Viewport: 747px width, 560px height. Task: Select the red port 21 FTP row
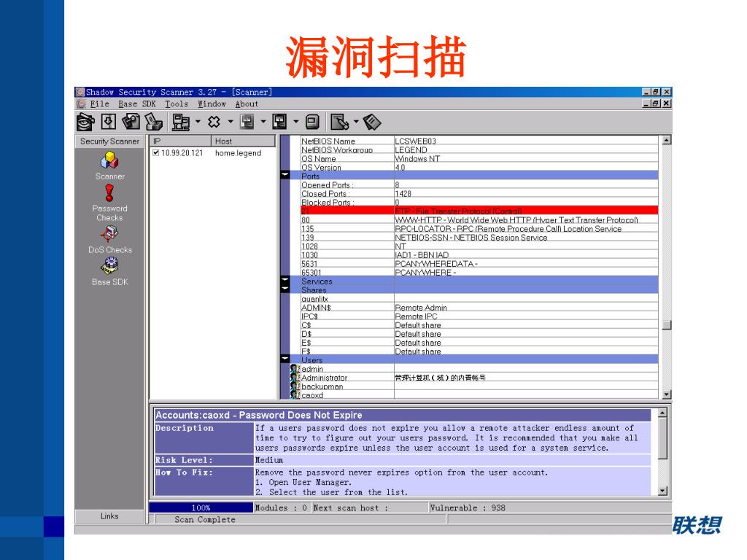[479, 211]
